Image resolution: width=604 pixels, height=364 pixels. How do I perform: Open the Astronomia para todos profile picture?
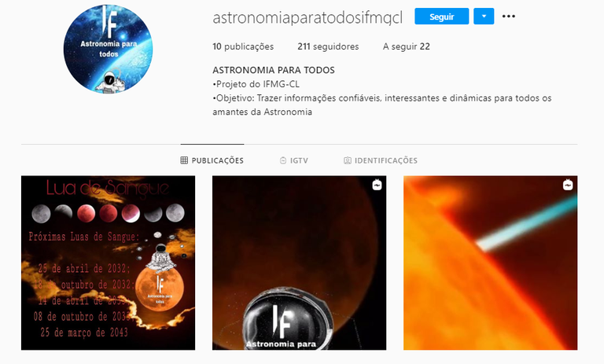[109, 49]
